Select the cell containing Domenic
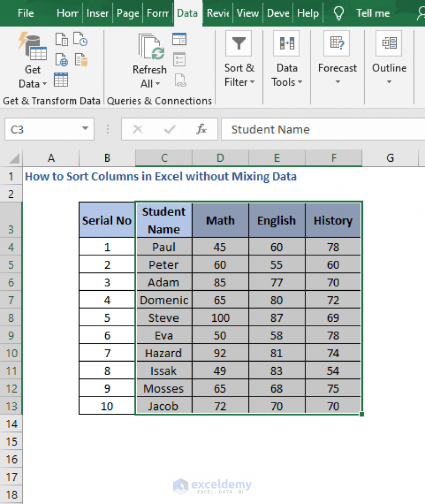The image size is (425, 504). pos(164,300)
